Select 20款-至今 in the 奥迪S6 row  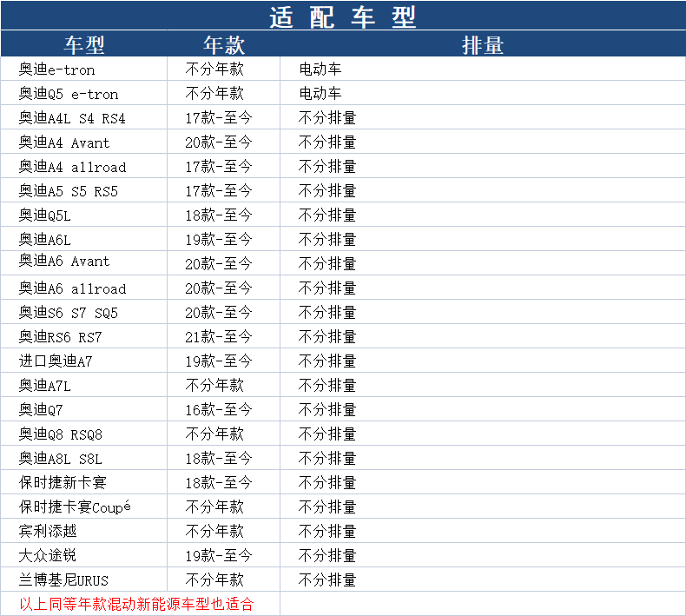[x=219, y=313]
